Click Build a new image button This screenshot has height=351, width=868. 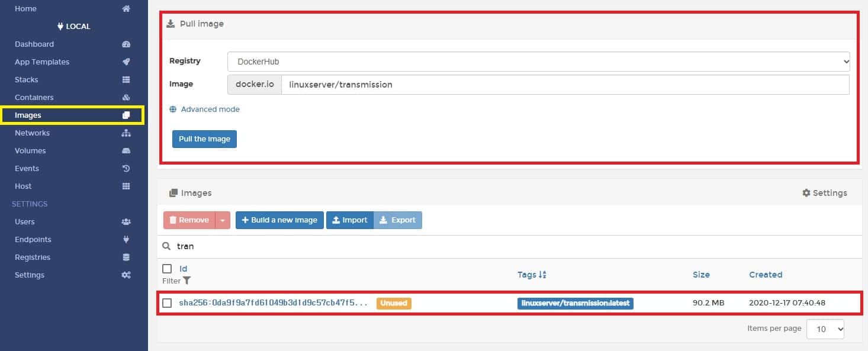click(x=279, y=220)
